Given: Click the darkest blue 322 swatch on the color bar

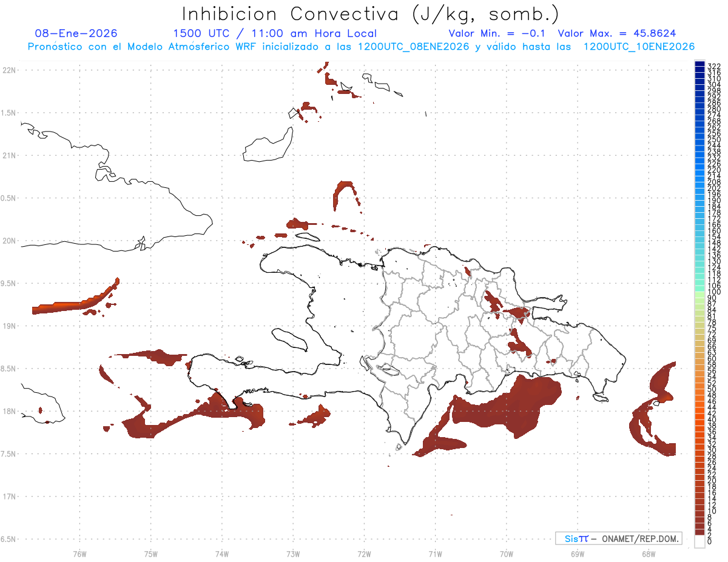Looking at the screenshot, I should pos(699,64).
